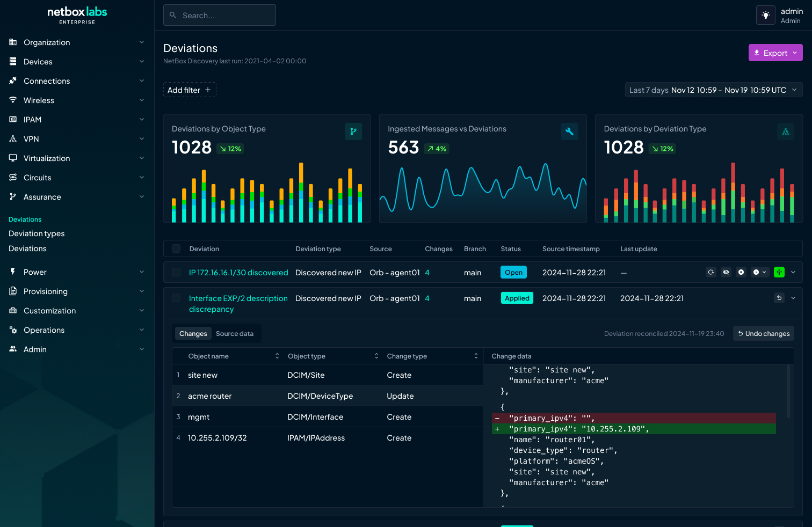This screenshot has width=812, height=527.
Task: Click the Power lightning icon in sidebar
Action: pyautogui.click(x=13, y=272)
